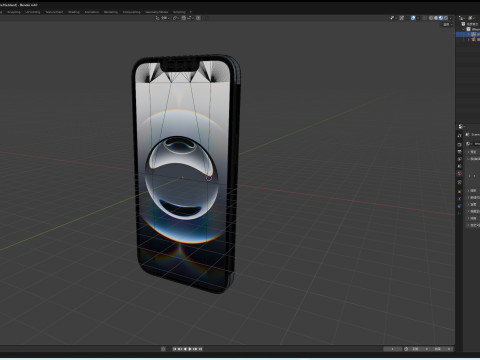The width and height of the screenshot is (480, 360).
Task: Open the Sculpting workspace tab
Action: click(14, 12)
